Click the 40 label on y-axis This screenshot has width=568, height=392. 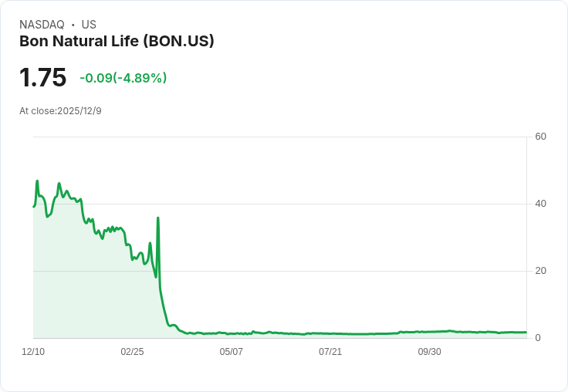[x=540, y=204]
